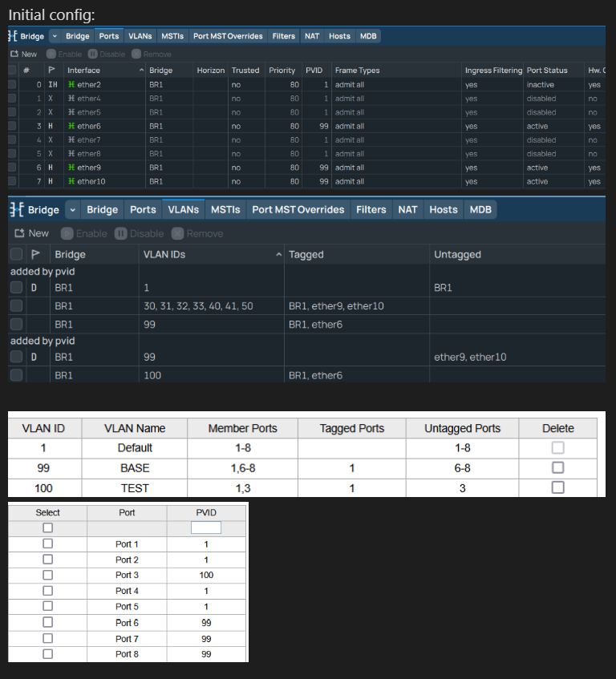
Task: Tick Delete checkbox for VLAN 100 TEST
Action: (x=558, y=487)
